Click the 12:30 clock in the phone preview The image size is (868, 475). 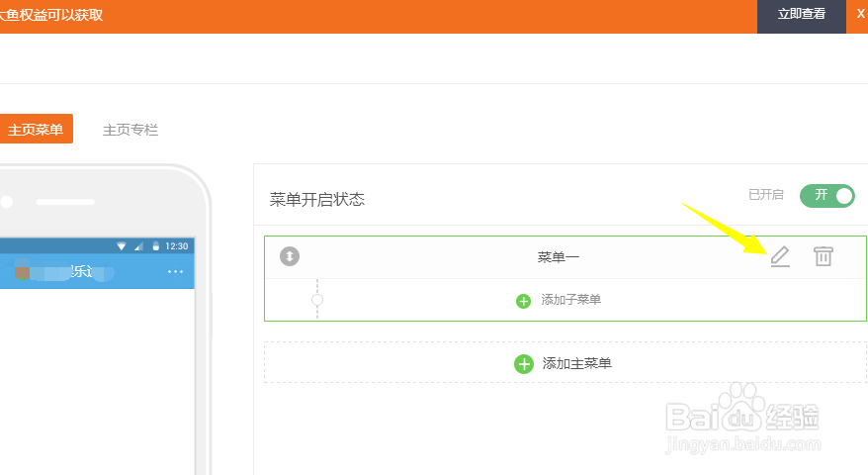click(177, 245)
